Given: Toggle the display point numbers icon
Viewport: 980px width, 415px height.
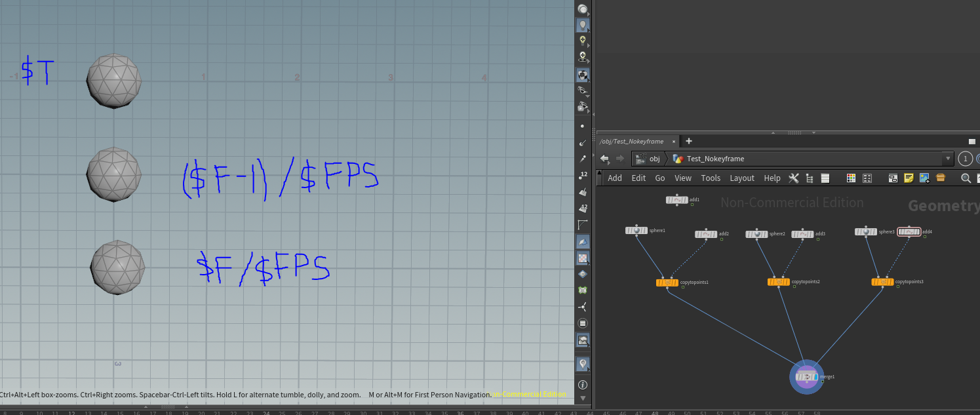Looking at the screenshot, I should pos(583,175).
